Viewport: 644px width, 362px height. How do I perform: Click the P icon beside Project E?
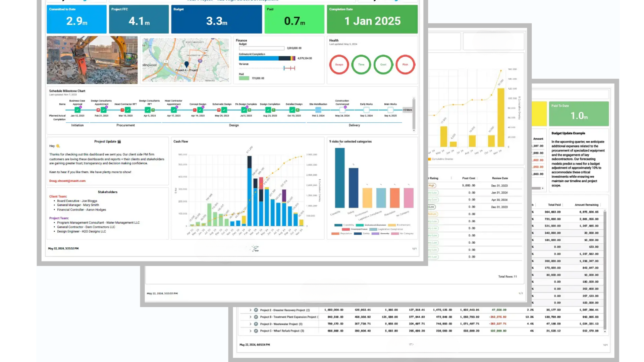tap(256, 310)
